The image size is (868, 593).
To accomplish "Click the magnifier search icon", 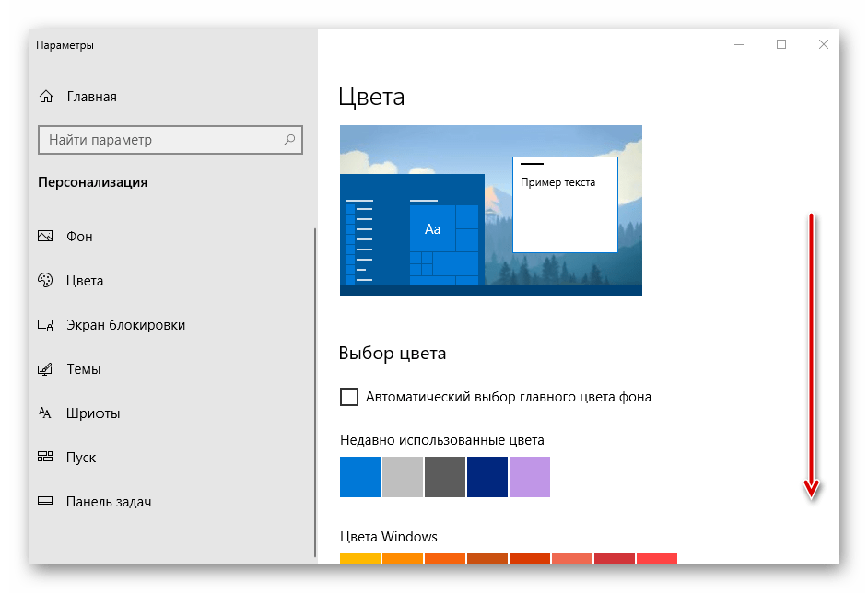I will [x=289, y=140].
